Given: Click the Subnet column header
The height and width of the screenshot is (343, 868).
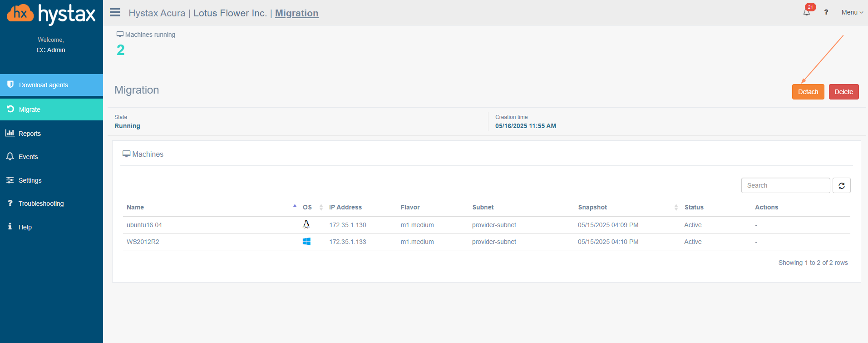Looking at the screenshot, I should pyautogui.click(x=483, y=207).
